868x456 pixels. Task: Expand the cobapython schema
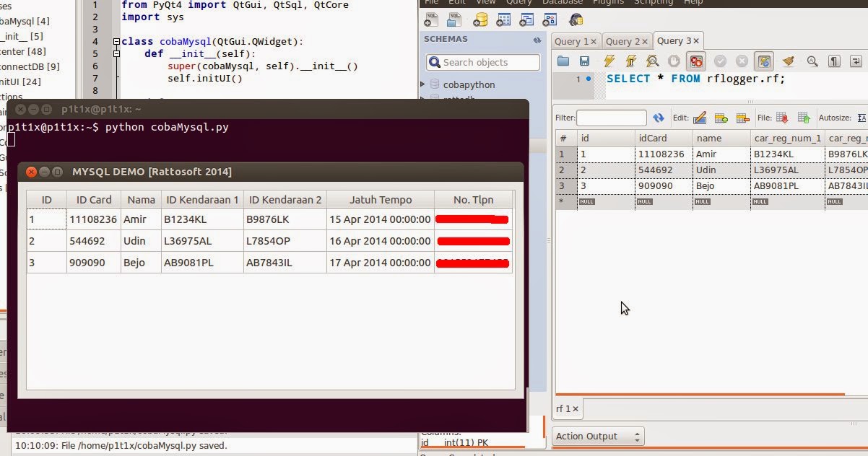[x=423, y=84]
